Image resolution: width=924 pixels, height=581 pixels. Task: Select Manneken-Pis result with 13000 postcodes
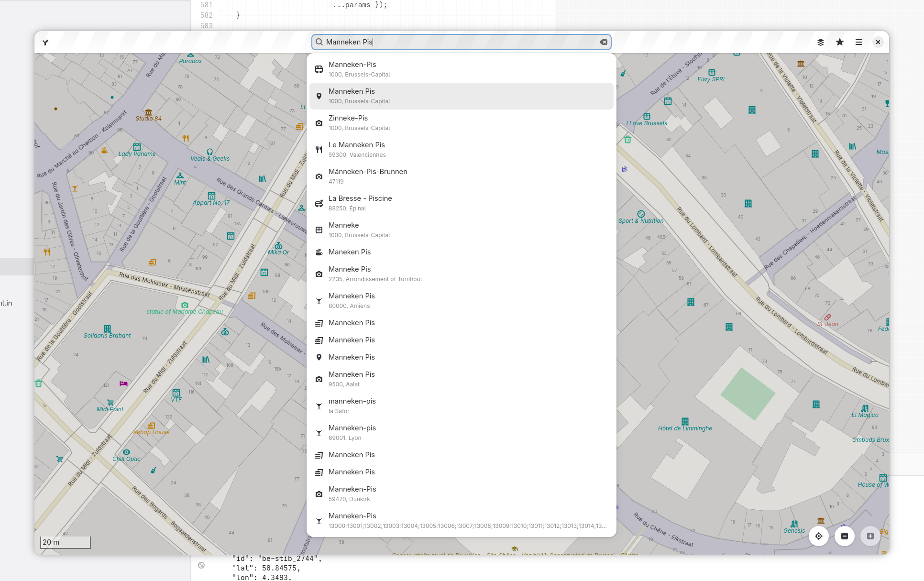tap(461, 521)
